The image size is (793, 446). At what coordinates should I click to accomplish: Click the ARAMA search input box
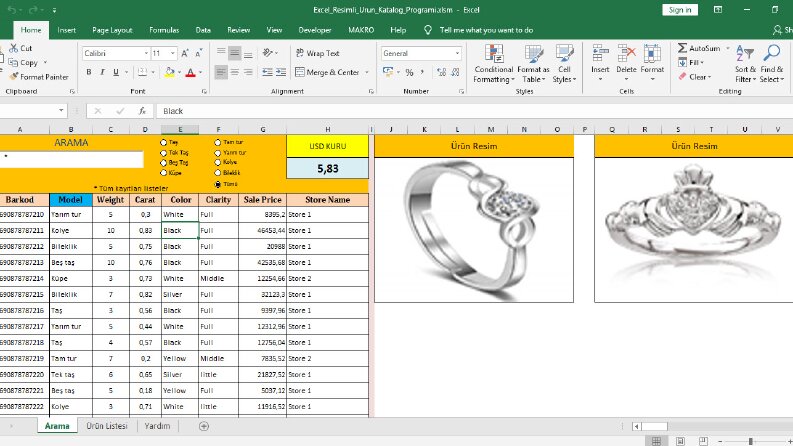point(72,159)
